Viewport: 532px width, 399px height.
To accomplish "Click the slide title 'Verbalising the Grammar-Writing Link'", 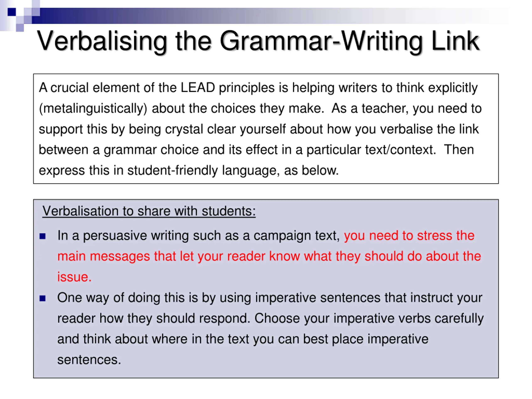I will pyautogui.click(x=258, y=41).
